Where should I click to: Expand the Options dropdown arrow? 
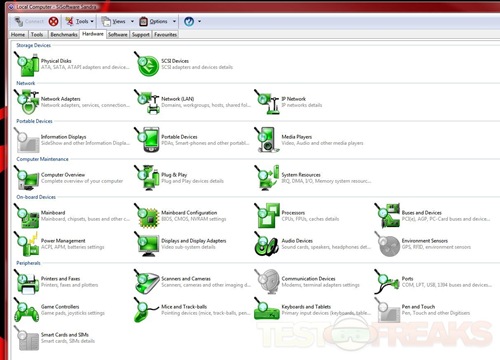pos(174,22)
